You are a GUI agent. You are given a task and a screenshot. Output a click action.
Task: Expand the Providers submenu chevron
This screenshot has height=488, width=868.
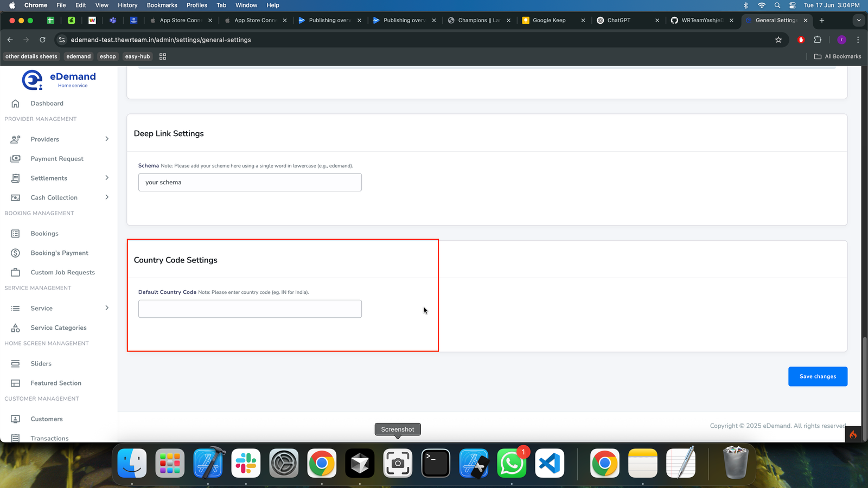tap(106, 139)
